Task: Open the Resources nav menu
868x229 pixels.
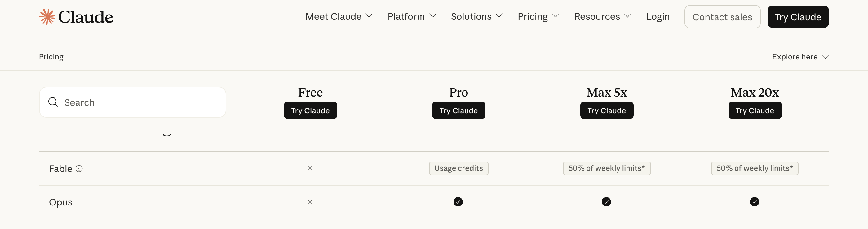Action: [x=602, y=16]
